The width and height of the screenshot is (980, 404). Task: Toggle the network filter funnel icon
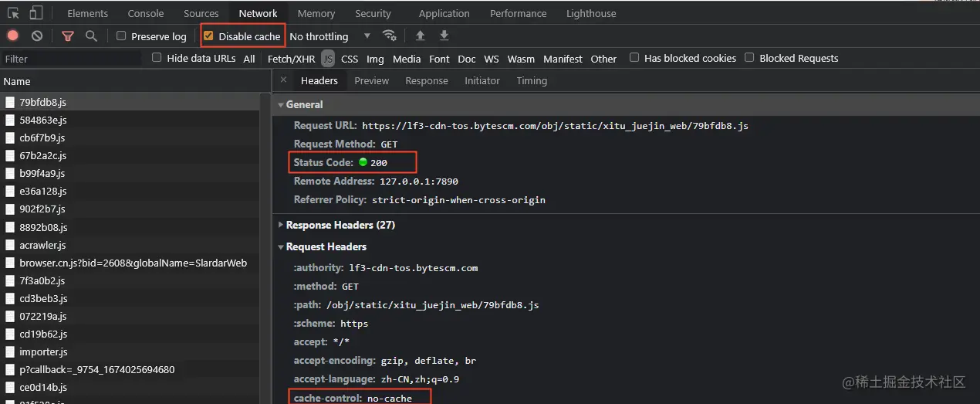[x=68, y=36]
